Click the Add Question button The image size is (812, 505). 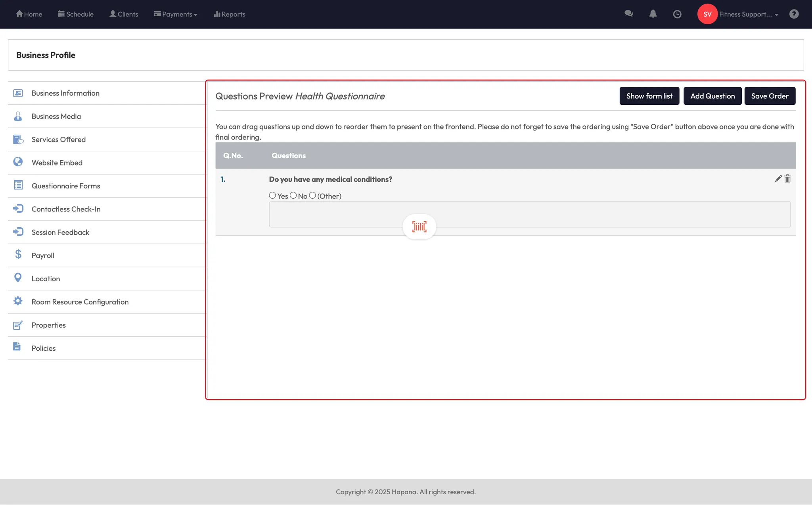click(712, 96)
